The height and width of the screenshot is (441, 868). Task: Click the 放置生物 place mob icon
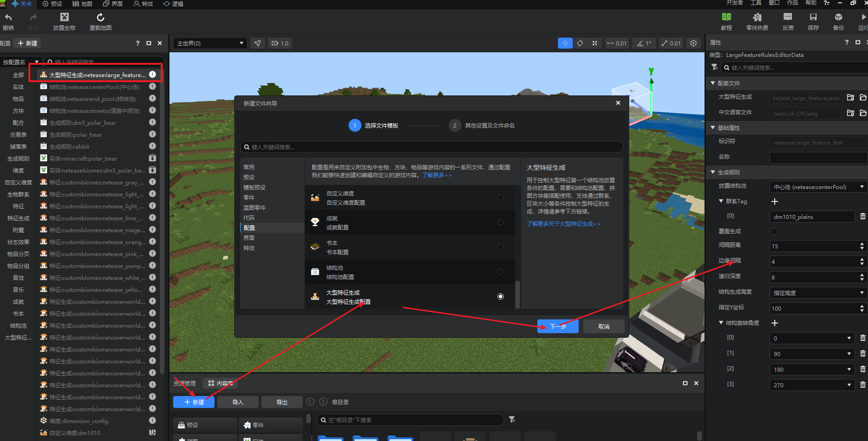tap(64, 17)
